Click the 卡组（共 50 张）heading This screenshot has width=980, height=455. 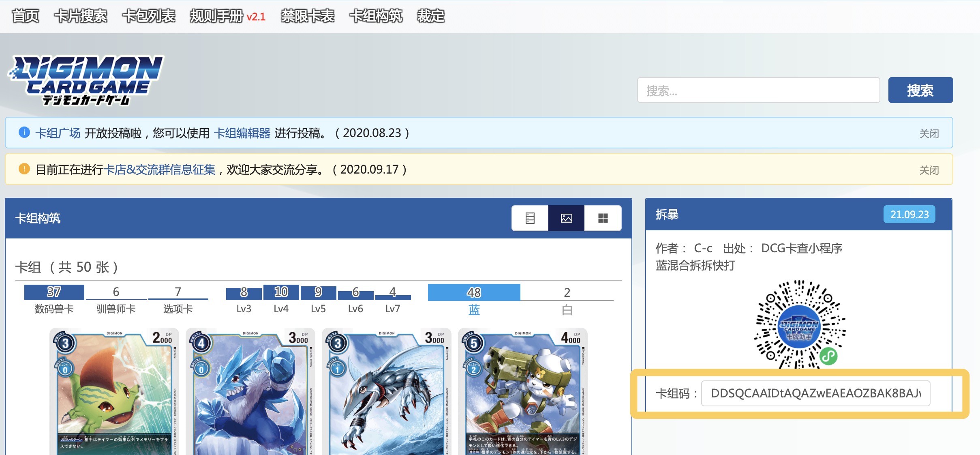tap(67, 267)
